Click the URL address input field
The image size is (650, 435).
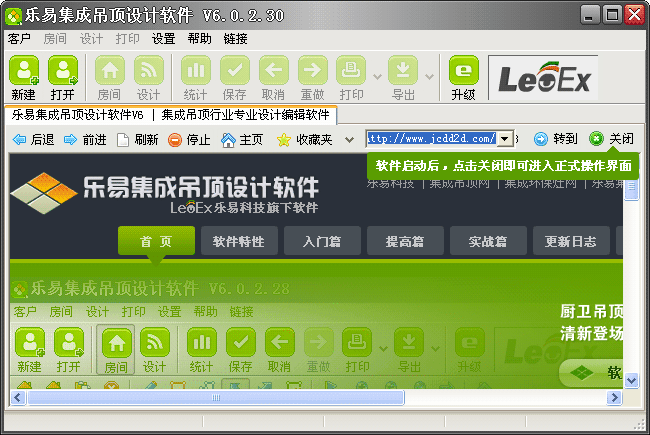pos(431,139)
